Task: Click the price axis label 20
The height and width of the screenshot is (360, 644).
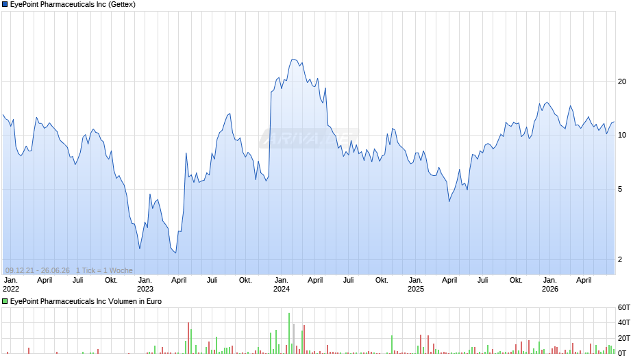Action: (622, 81)
